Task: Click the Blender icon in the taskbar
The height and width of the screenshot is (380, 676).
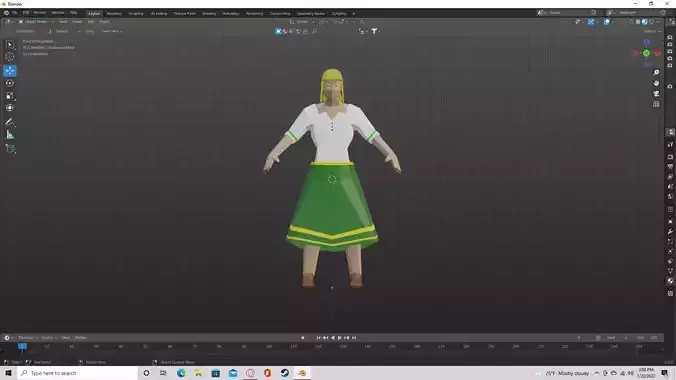Action: coord(302,373)
